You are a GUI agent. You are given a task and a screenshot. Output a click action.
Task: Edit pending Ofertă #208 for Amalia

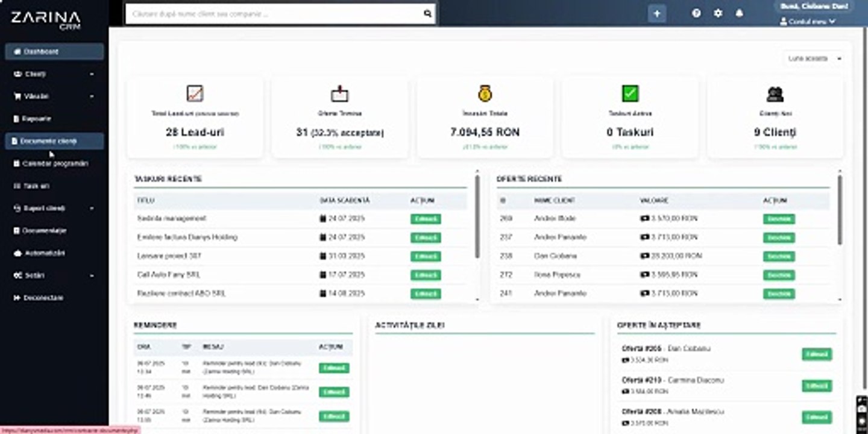click(x=817, y=417)
